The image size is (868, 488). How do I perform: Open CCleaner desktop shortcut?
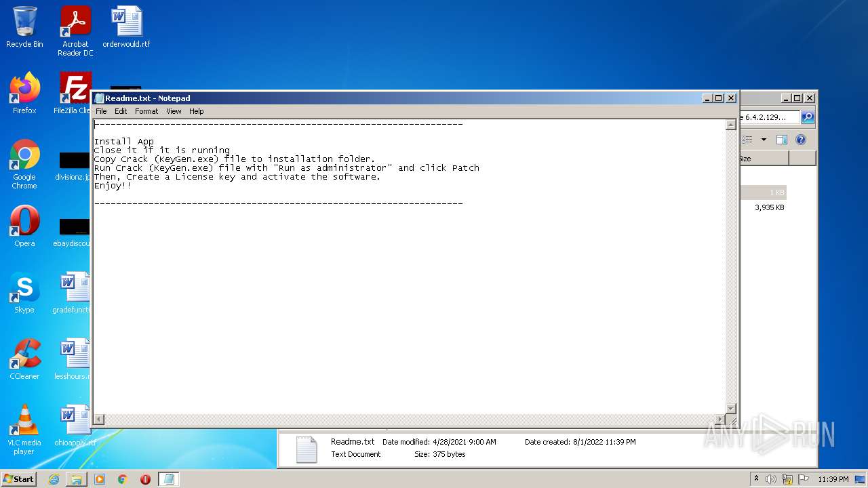[x=24, y=359]
